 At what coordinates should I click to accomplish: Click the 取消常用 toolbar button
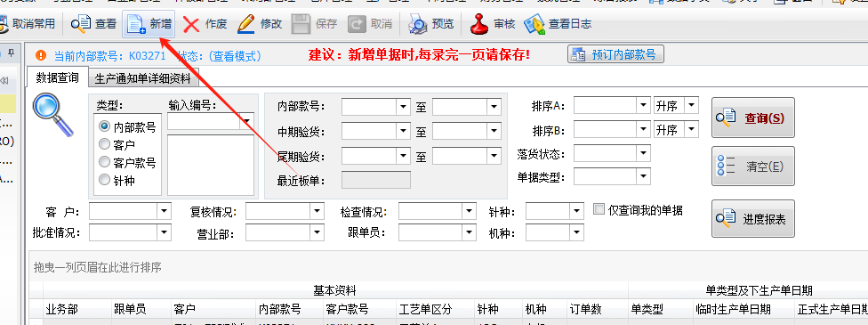[x=28, y=24]
